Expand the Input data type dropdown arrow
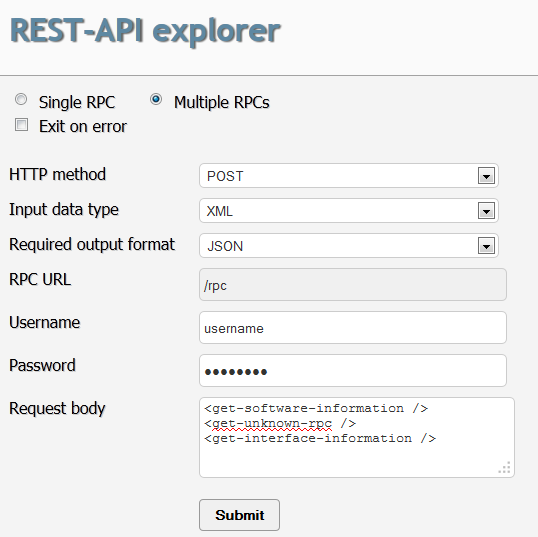 pos(486,211)
